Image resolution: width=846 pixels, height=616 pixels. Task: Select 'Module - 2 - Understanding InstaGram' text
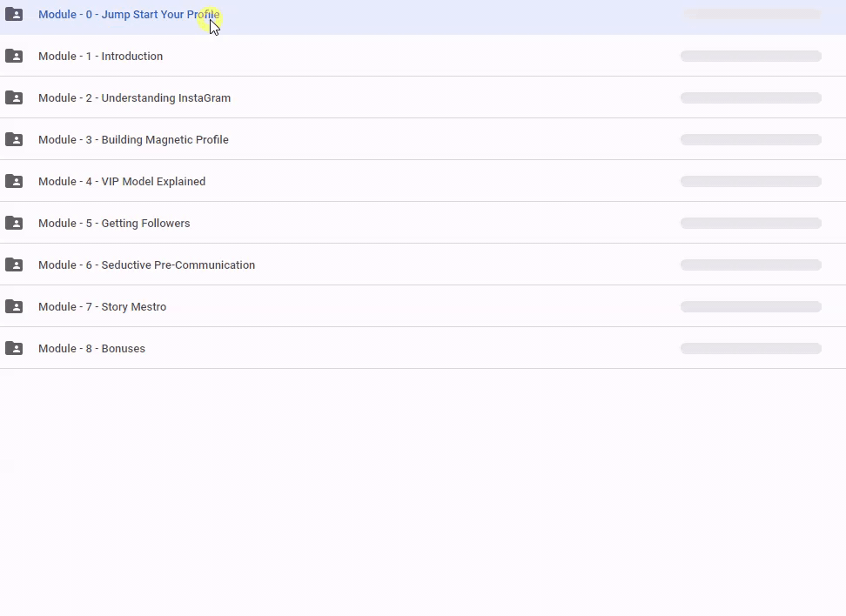[x=134, y=98]
